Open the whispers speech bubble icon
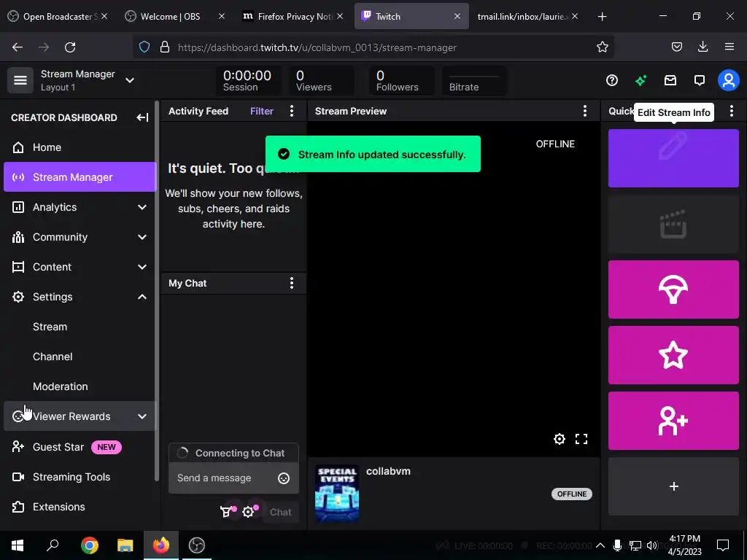 pos(700,80)
